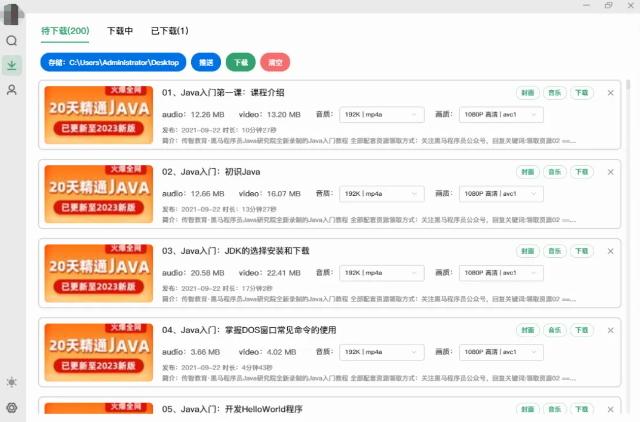Select title 01、Java入门第一课：课程介绍
Viewport: 640px width, 422px height.
tap(223, 93)
